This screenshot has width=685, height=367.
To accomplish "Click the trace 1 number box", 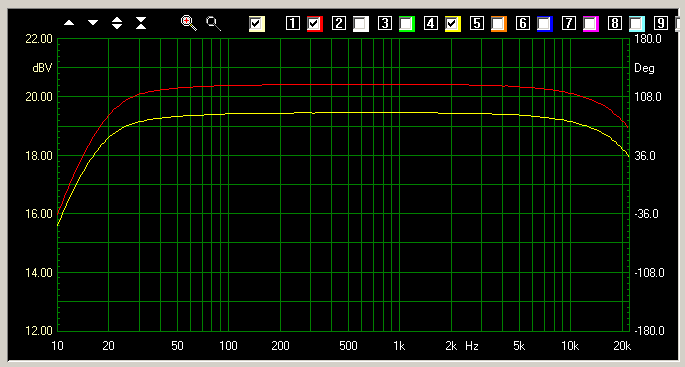I will pyautogui.click(x=293, y=23).
